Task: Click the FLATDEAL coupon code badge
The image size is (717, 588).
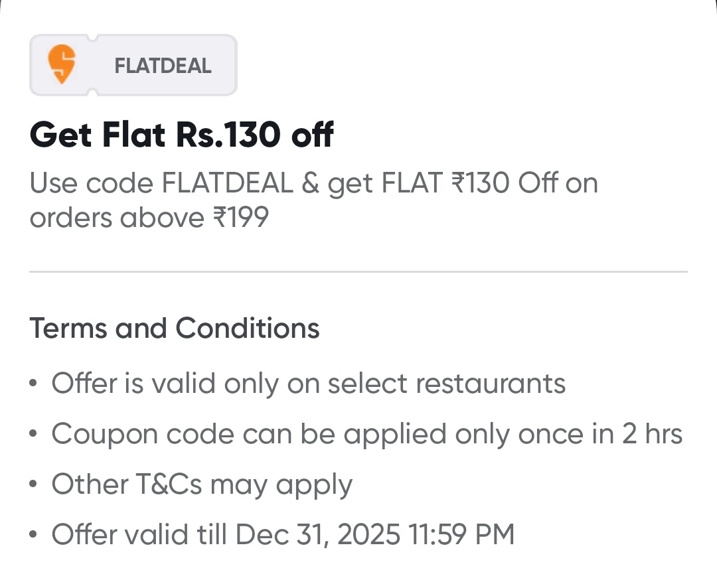Action: (x=133, y=65)
